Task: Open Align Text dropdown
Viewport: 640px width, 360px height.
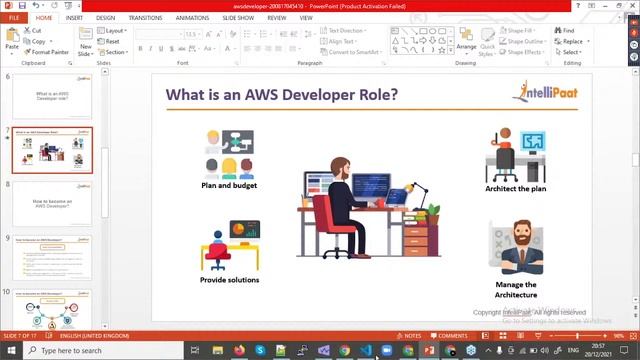Action: (x=338, y=41)
